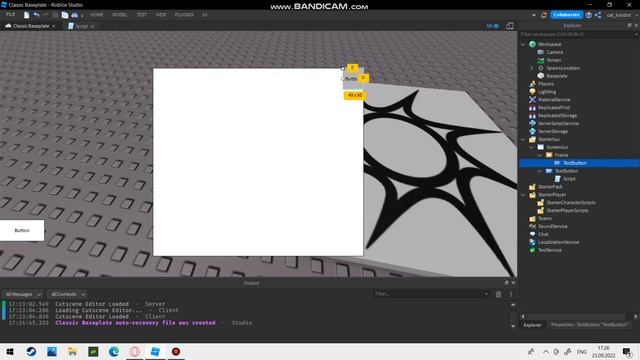Viewport: 640px width, 360px height.
Task: Open the Windows Start menu
Action: pyautogui.click(x=10, y=351)
